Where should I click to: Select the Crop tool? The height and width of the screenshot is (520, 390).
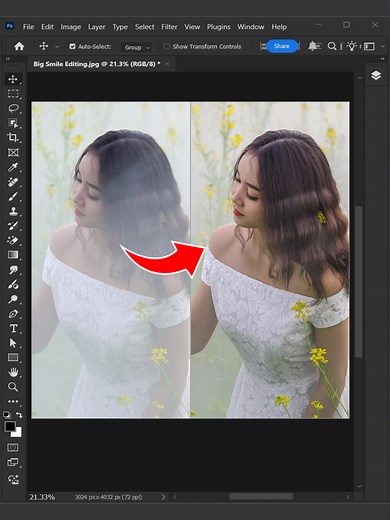[13, 138]
